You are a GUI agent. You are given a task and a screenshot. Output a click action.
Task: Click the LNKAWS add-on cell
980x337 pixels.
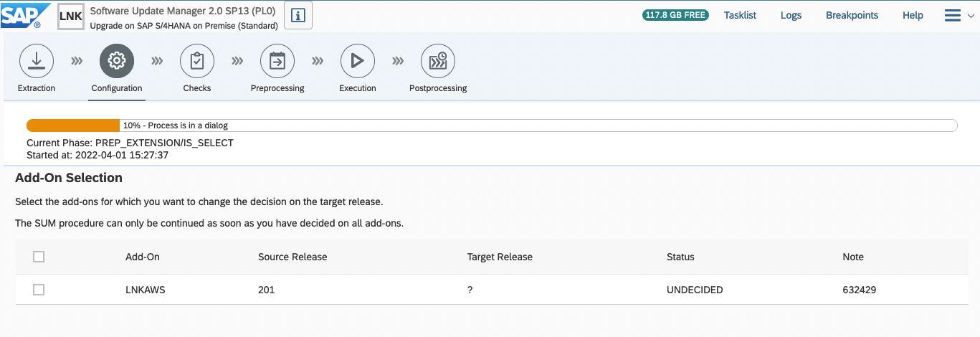tap(146, 290)
